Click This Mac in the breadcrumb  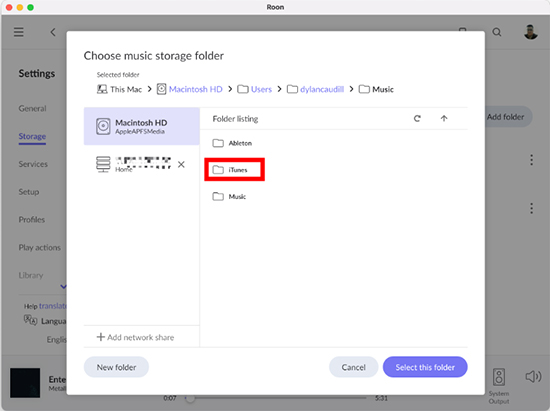tap(119, 89)
